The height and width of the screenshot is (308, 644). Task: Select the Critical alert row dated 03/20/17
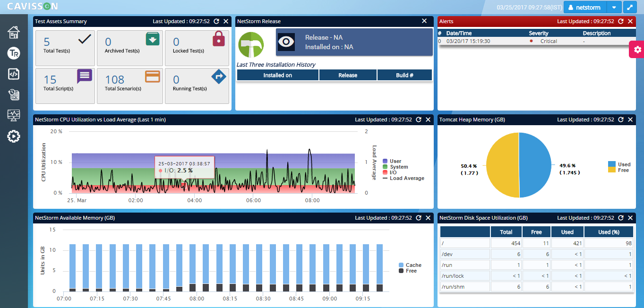tap(536, 41)
